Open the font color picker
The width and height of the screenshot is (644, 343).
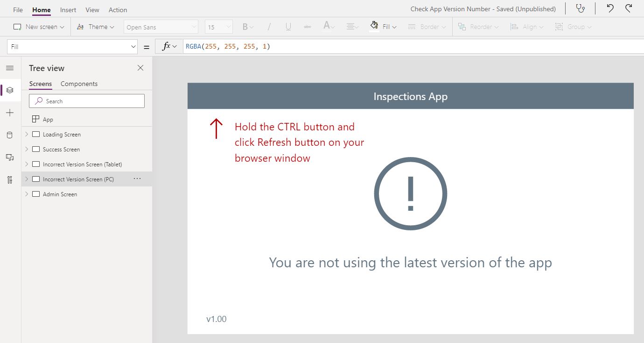(x=329, y=27)
